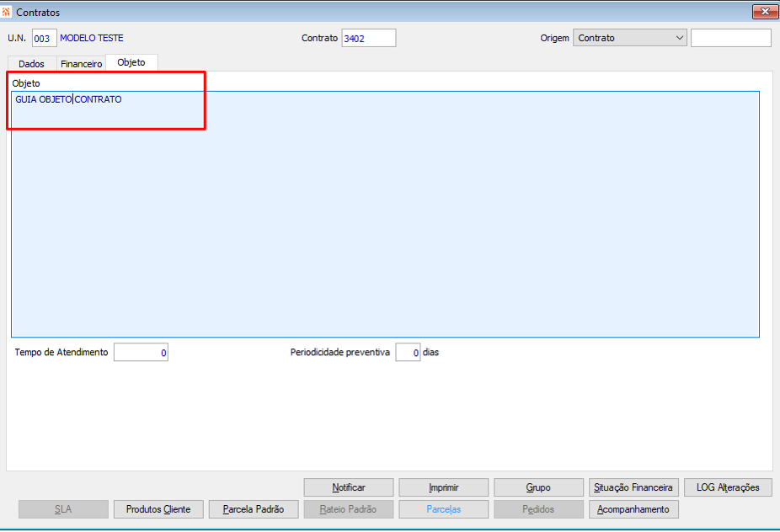Close the Contratos window
This screenshot has height=532, width=780.
tap(765, 12)
